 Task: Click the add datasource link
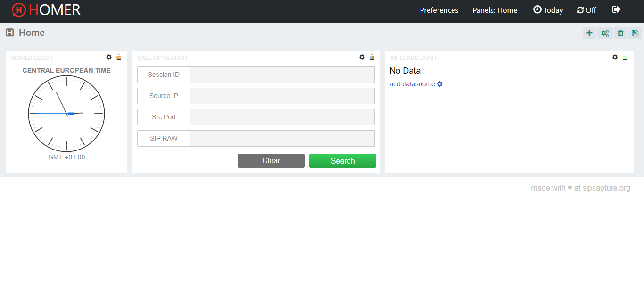(413, 84)
